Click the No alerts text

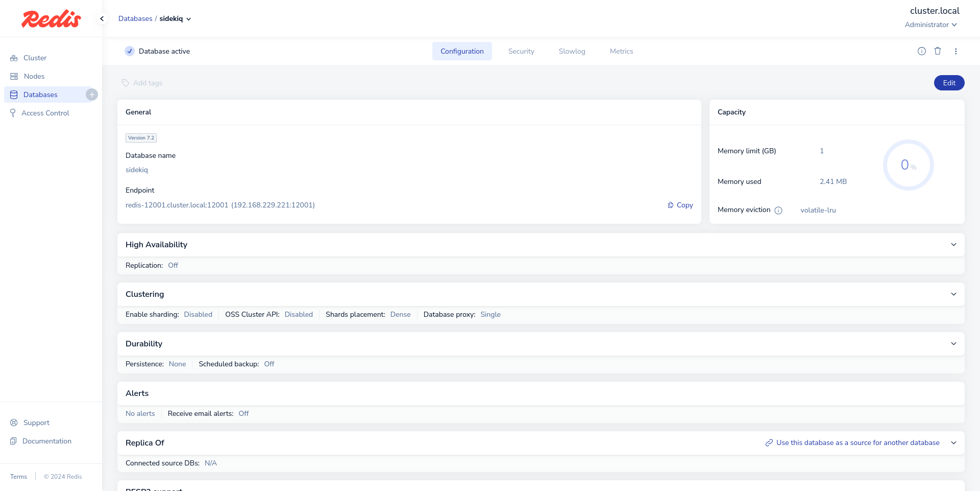[x=140, y=414]
